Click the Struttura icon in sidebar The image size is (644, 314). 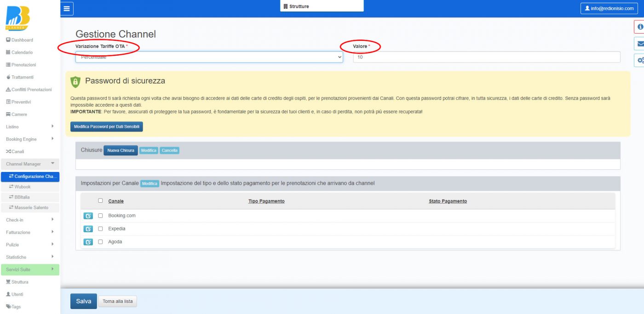pyautogui.click(x=8, y=282)
